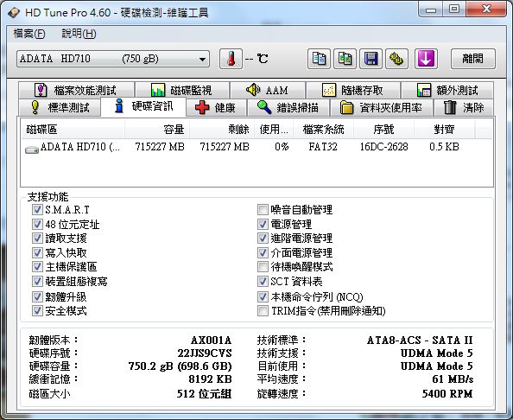This screenshot has height=420, width=513.
Task: Open the 磁碟監視 tab
Action: (x=182, y=90)
